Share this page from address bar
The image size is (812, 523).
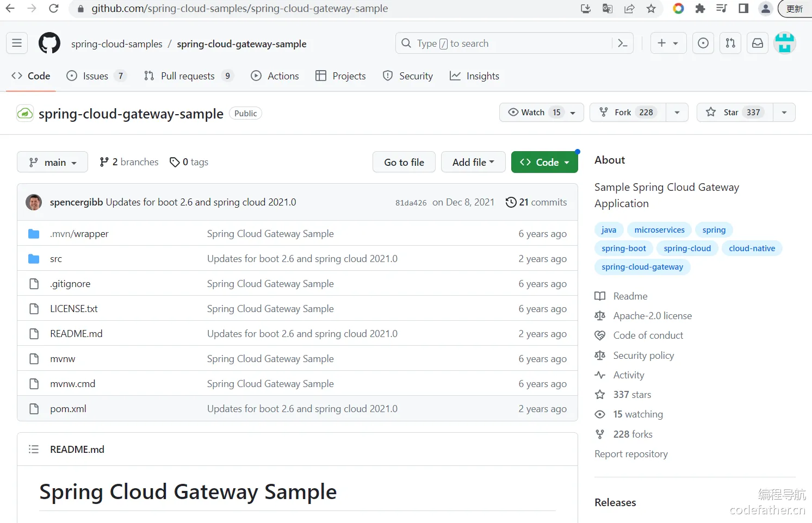coord(629,9)
